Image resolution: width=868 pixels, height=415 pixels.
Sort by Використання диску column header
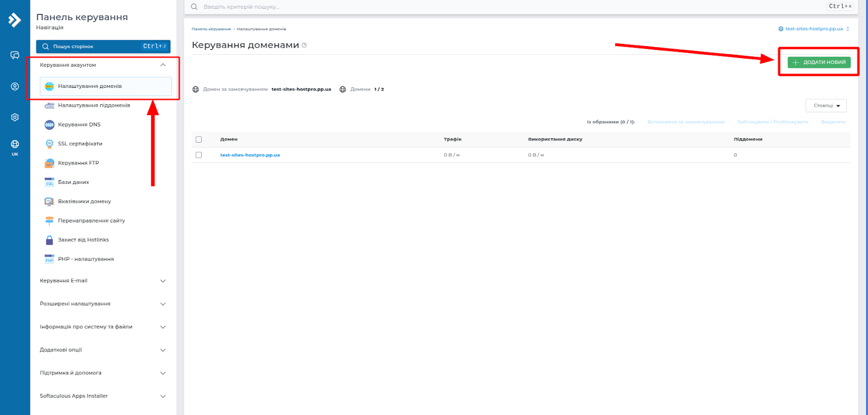(x=555, y=139)
